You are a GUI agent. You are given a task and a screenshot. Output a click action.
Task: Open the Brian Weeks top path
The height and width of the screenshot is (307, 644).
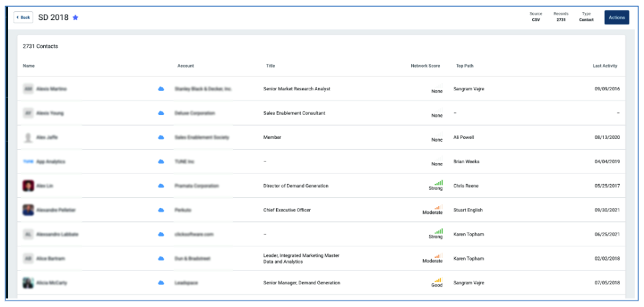[466, 161]
